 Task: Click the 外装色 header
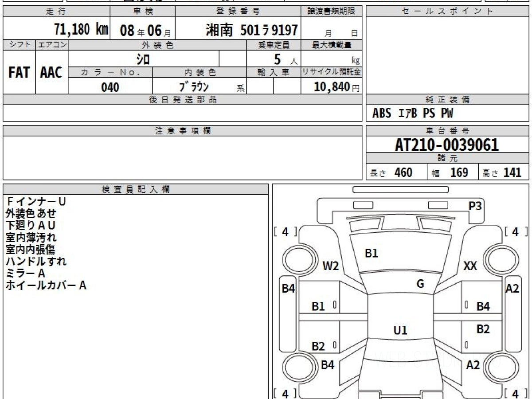(157, 45)
